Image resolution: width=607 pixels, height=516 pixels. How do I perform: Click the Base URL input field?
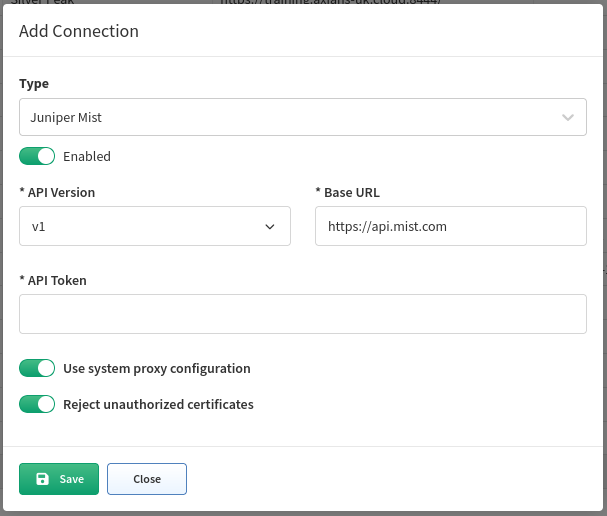(451, 226)
